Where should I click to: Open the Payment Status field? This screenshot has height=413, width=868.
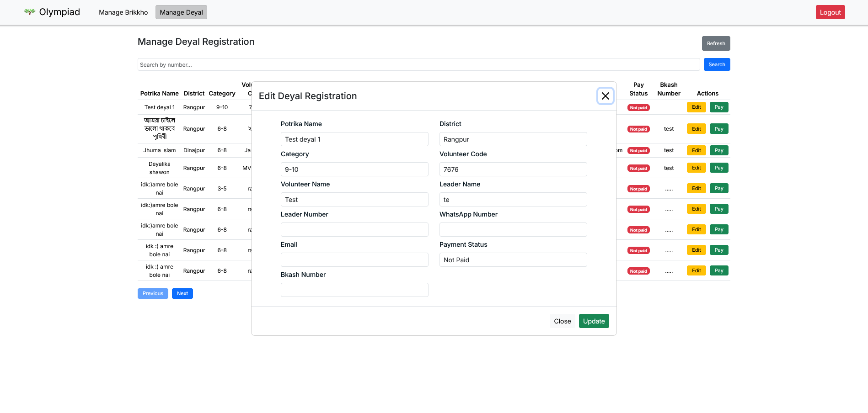513,260
